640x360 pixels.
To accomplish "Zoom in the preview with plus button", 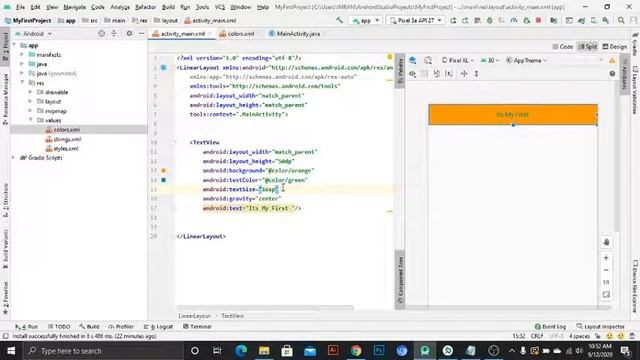I will (606, 258).
